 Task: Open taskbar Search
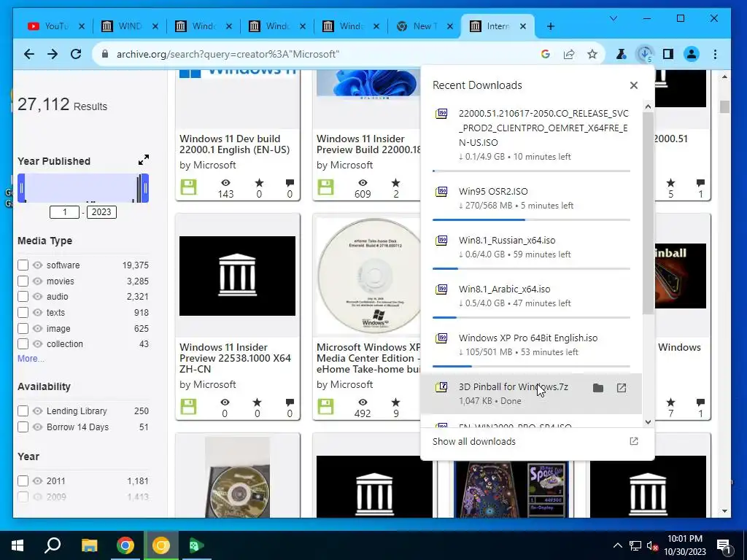pos(53,545)
